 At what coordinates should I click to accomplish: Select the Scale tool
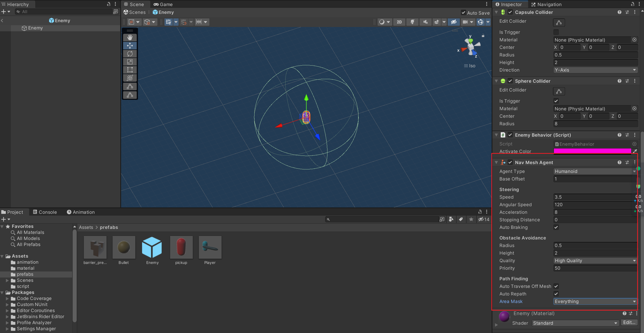pyautogui.click(x=130, y=62)
